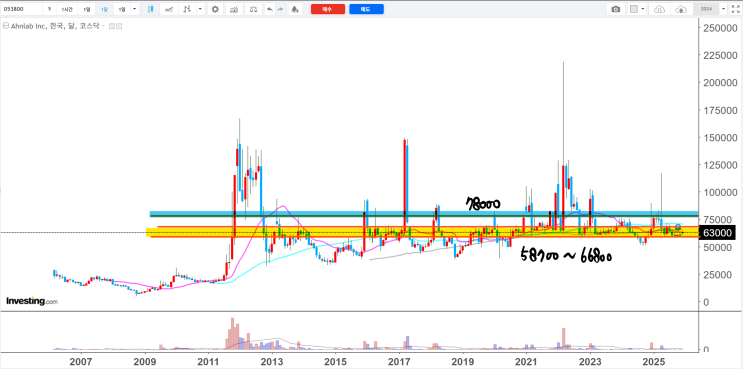This screenshot has width=743, height=369.
Task: Click the gray square layout icon
Action: (x=634, y=9)
